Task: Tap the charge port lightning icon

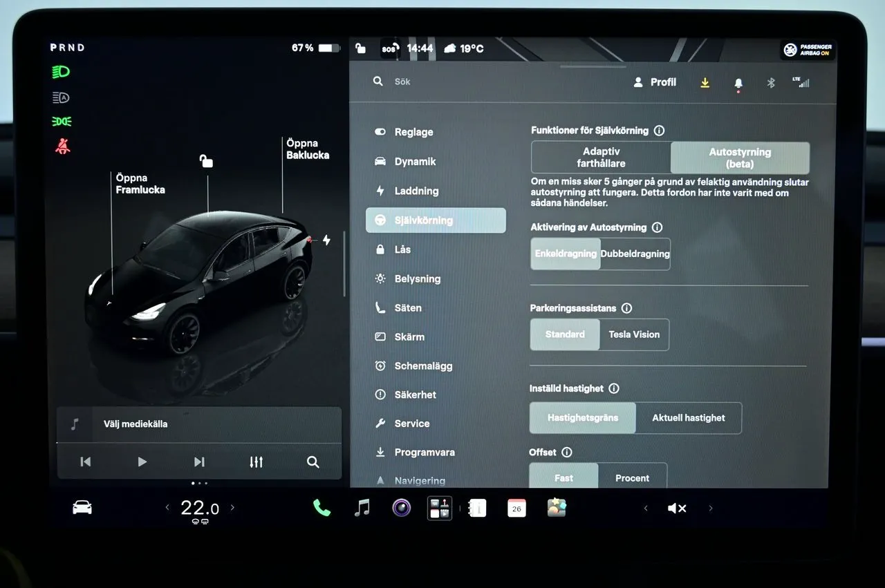Action: 326,240
